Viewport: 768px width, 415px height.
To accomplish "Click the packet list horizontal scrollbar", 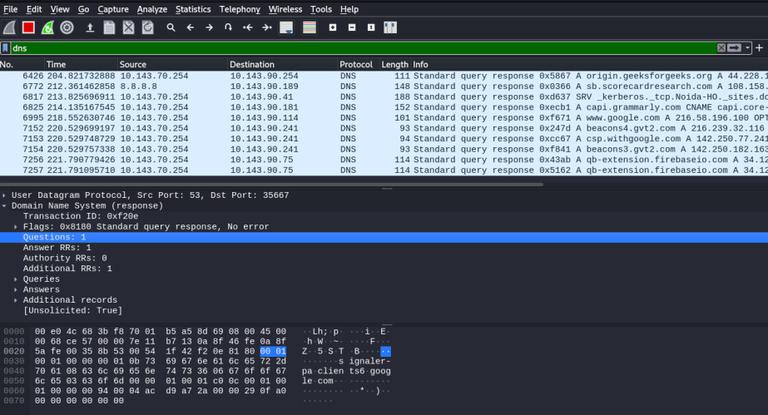I will point(272,185).
